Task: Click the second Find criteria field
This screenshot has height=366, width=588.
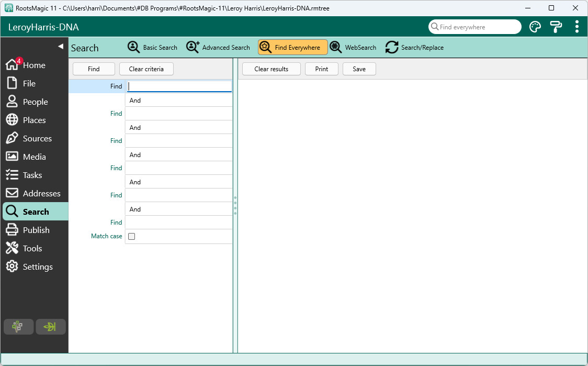Action: pos(179,114)
